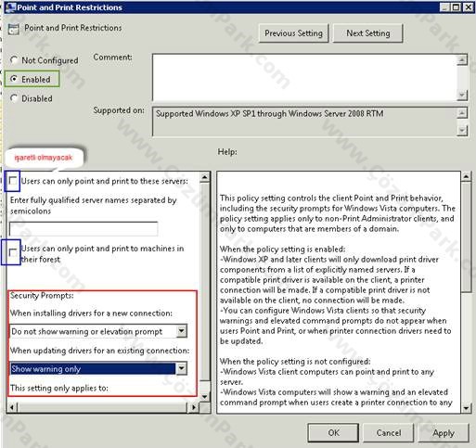Click the fully qualified server names field
Screen dimensions: 476x448
84,229
